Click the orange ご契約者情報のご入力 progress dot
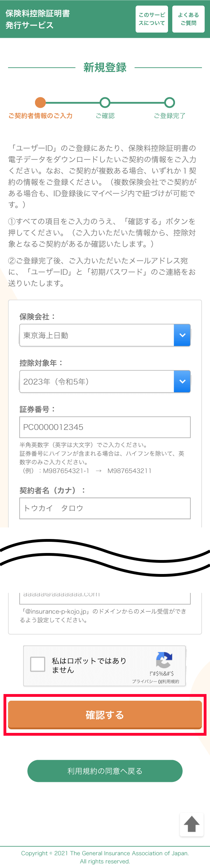The image size is (210, 868). 40,103
